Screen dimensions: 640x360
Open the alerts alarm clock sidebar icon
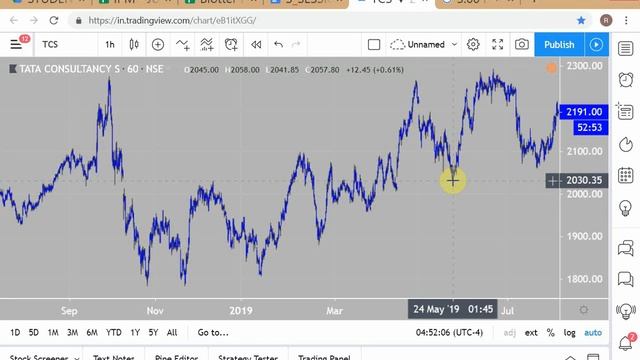click(626, 80)
